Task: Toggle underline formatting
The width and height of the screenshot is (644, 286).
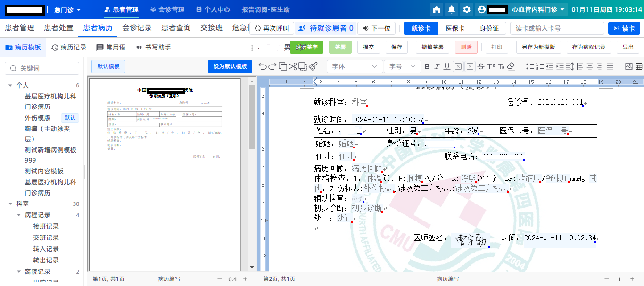Action: coord(446,66)
